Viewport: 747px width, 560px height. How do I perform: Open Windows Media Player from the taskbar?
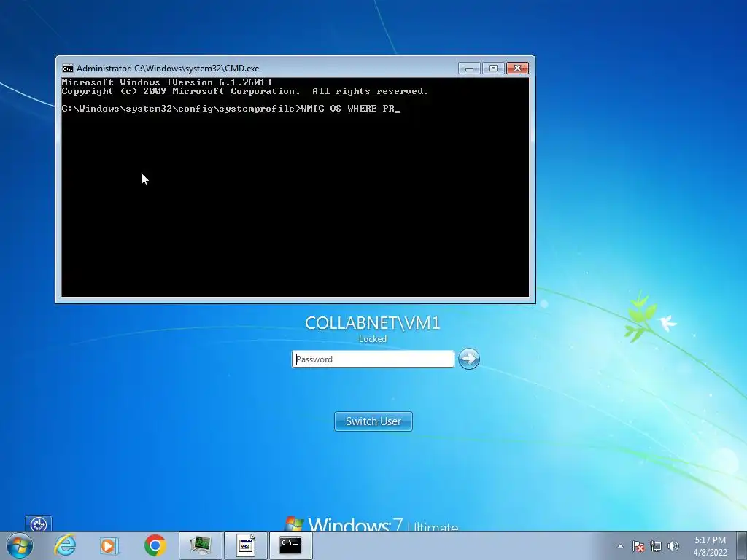(x=109, y=545)
